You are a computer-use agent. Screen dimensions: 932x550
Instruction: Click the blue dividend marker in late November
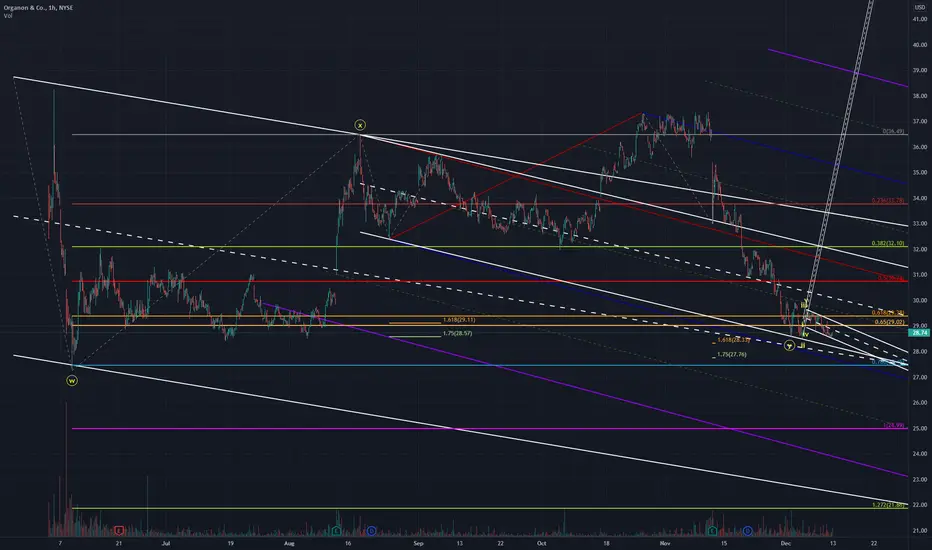pyautogui.click(x=748, y=530)
